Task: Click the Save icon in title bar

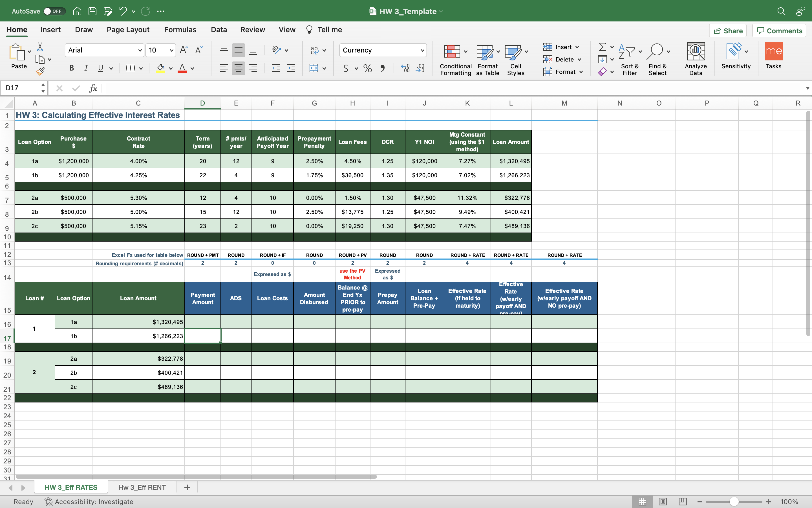Action: [92, 11]
